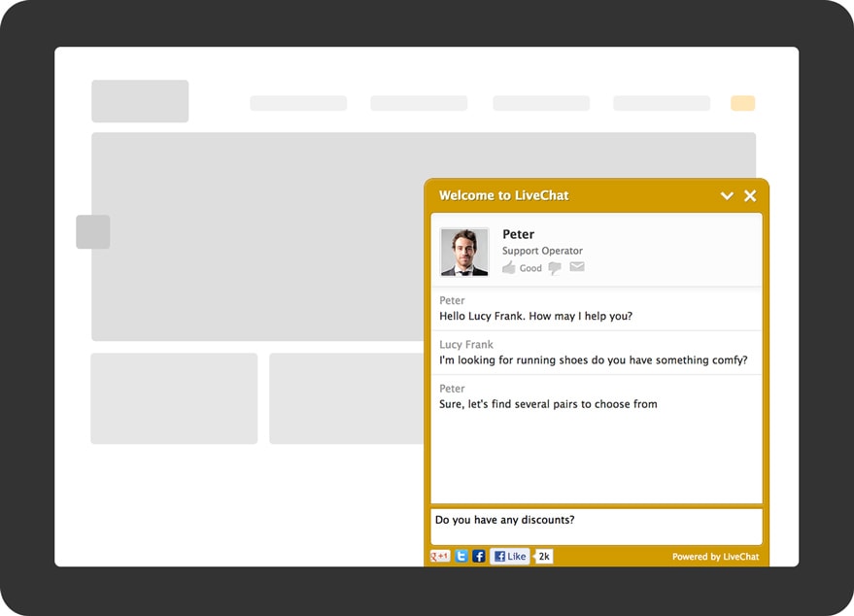Image resolution: width=854 pixels, height=616 pixels.
Task: Click the placeholder logo on the page header
Action: (x=140, y=101)
